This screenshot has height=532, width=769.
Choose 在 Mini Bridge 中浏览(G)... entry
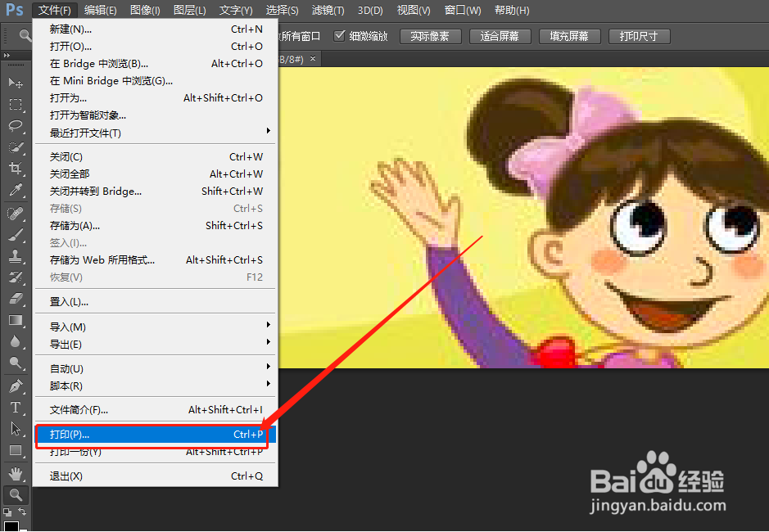pyautogui.click(x=155, y=80)
